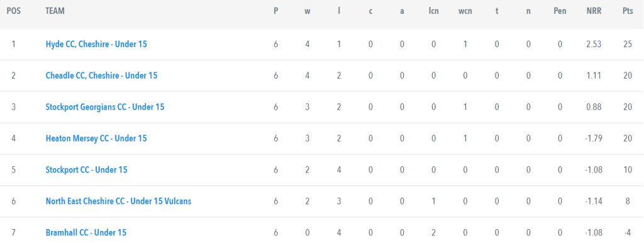Click the Pts column header
Viewport: 644px width, 243px height.
pos(628,11)
